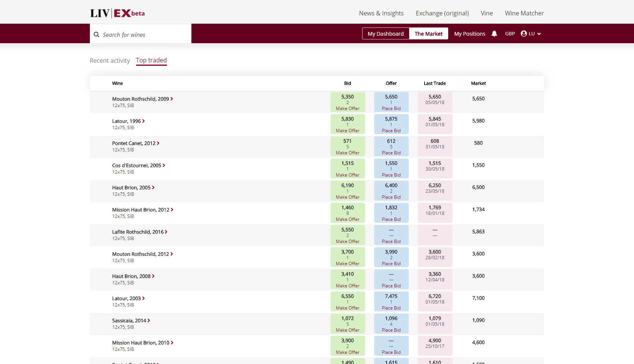This screenshot has height=364, width=634.
Task: Expand Lafite Rothschild, 2016 chevron
Action: point(166,232)
